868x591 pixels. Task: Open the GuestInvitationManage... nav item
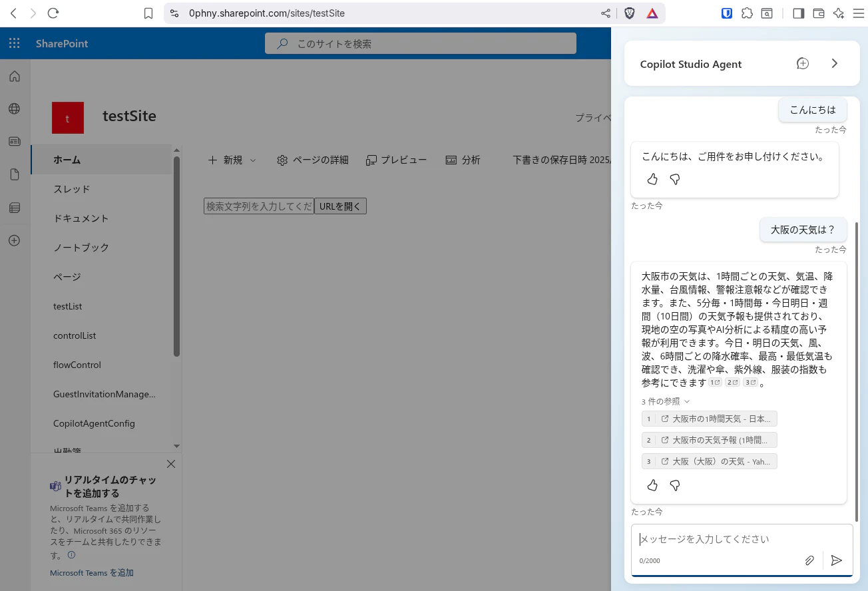coord(101,394)
